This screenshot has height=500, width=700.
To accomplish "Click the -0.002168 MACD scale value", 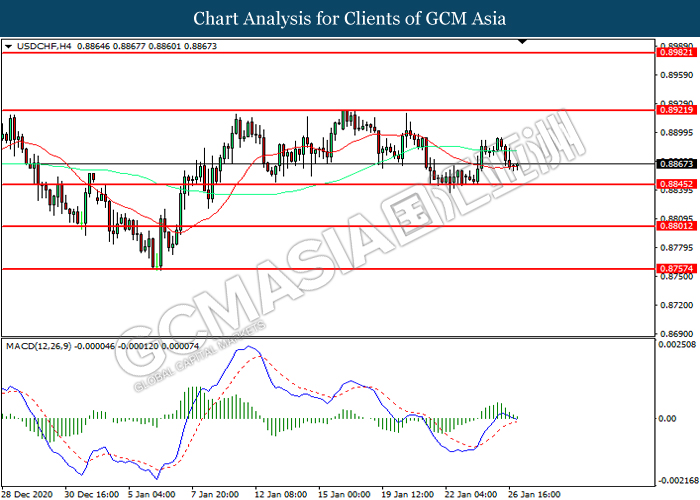I will coord(677,481).
